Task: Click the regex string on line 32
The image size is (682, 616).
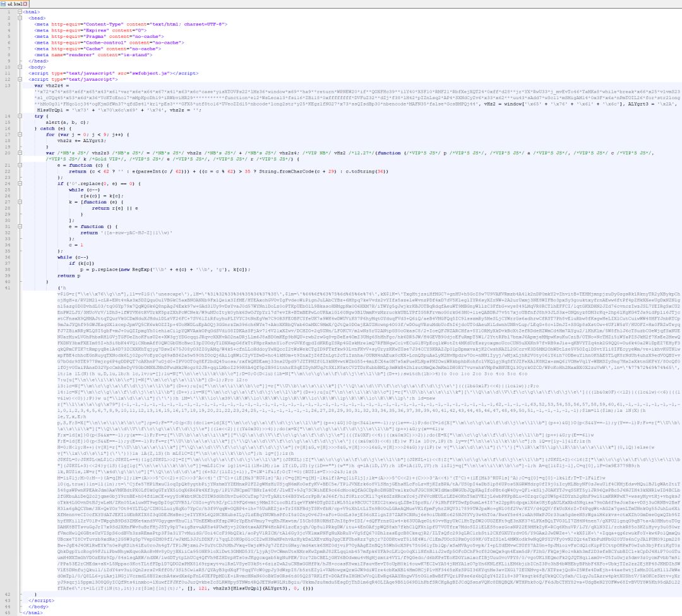Action: point(136,233)
